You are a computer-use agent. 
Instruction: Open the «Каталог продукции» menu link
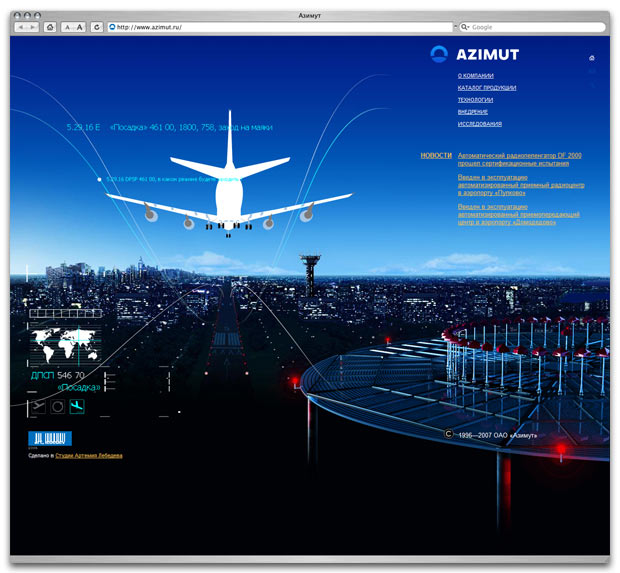[x=487, y=88]
